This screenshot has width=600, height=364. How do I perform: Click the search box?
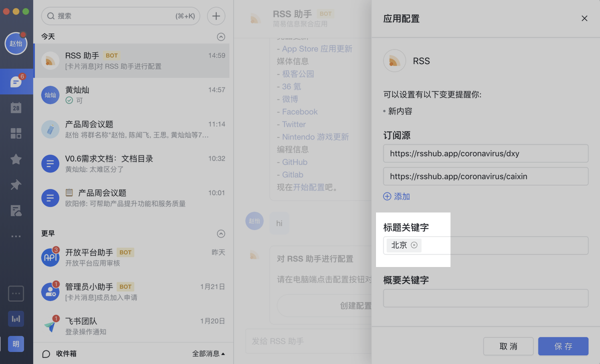click(120, 16)
